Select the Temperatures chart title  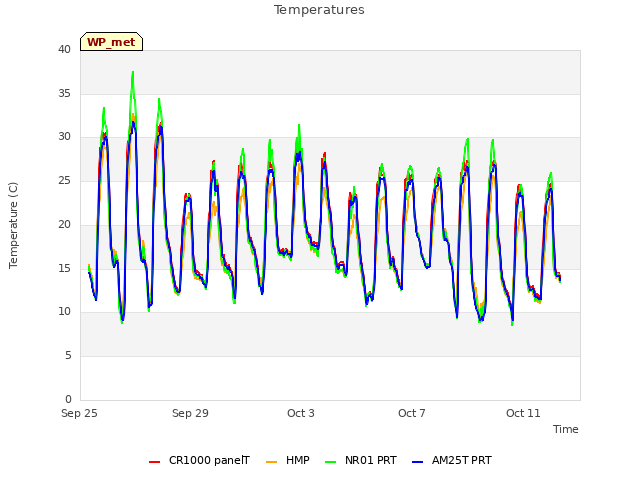pyautogui.click(x=319, y=10)
